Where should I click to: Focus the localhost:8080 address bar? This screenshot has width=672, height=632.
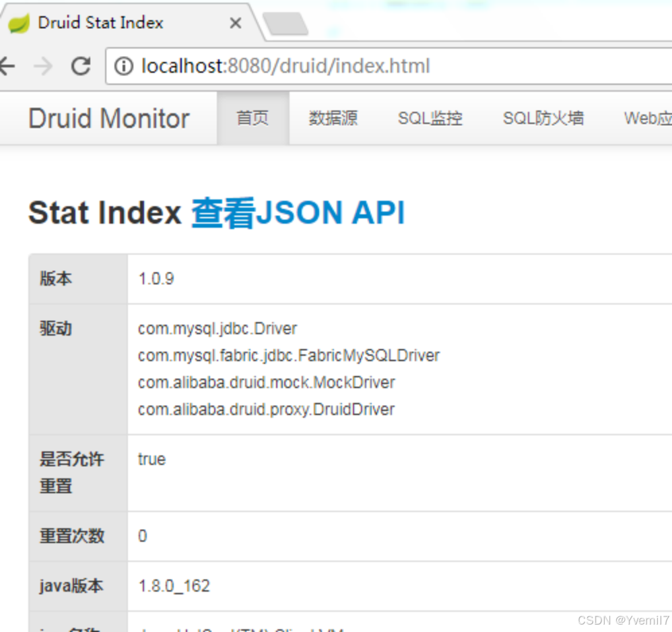pyautogui.click(x=389, y=66)
